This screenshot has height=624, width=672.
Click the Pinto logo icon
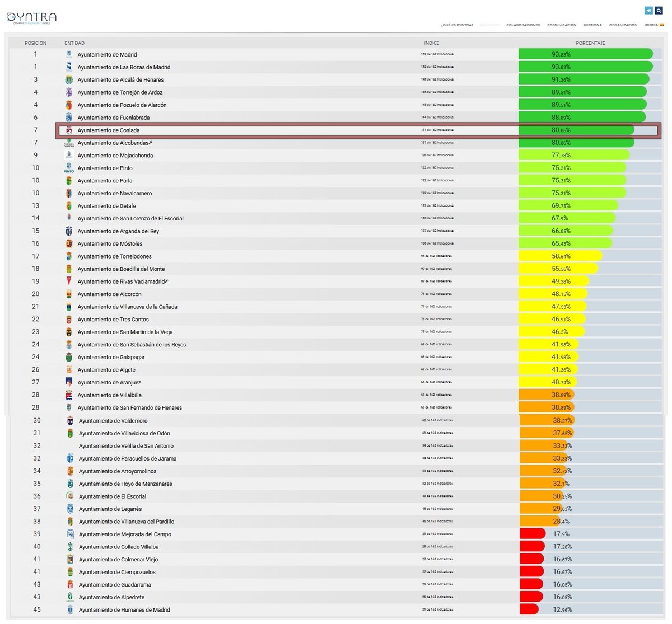click(x=69, y=168)
